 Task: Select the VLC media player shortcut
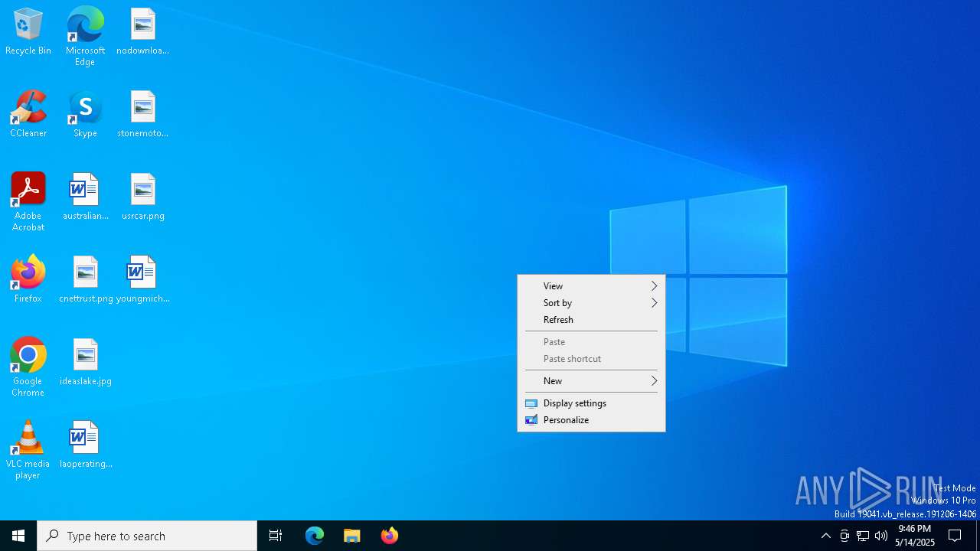click(28, 450)
